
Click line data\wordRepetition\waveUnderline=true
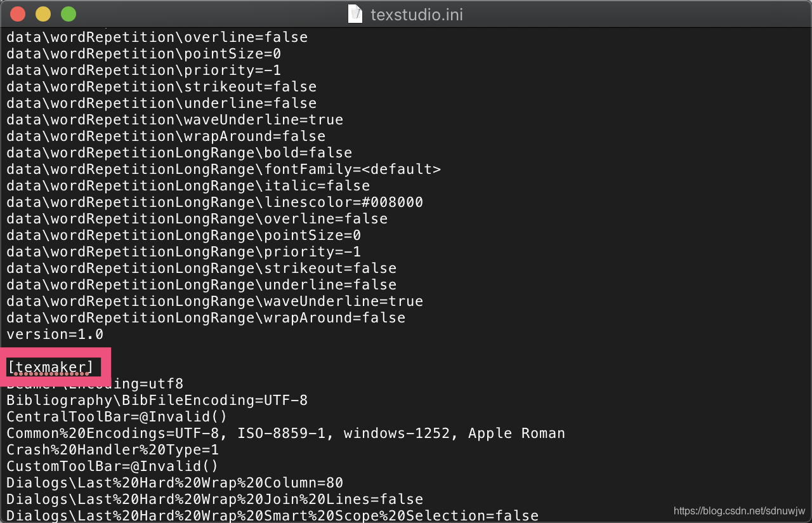174,120
